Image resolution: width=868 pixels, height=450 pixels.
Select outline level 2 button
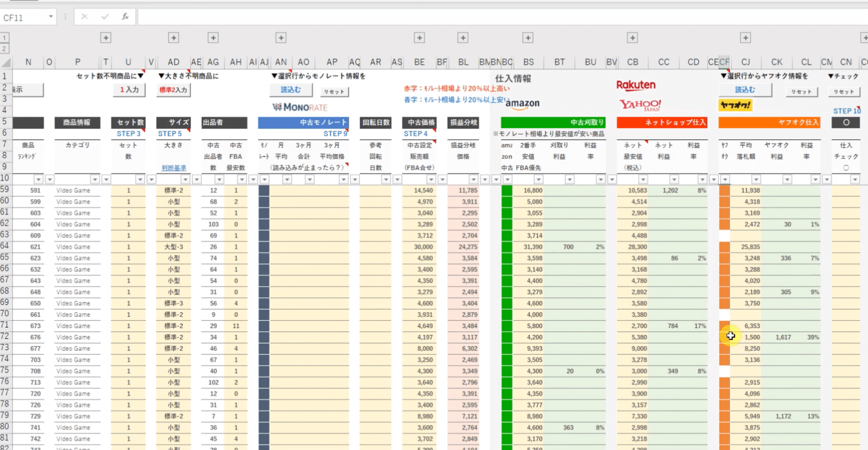coord(4,49)
